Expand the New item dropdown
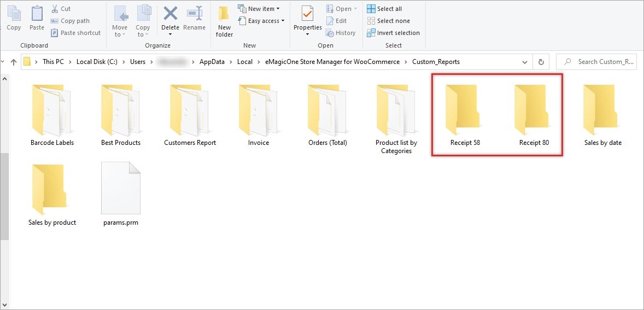This screenshot has height=310, width=644. [x=259, y=9]
